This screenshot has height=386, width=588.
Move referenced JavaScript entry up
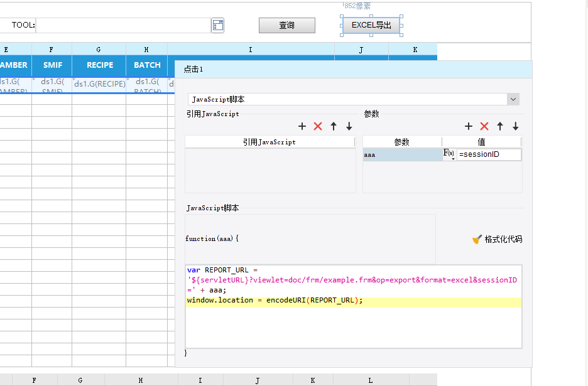[334, 126]
